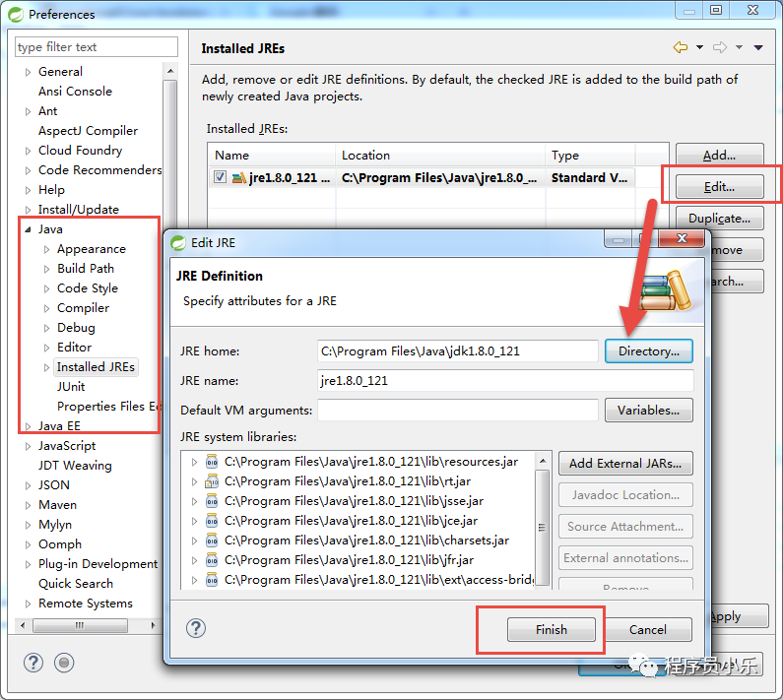The width and height of the screenshot is (783, 700).
Task: Click the JRE name field
Action: [x=505, y=380]
